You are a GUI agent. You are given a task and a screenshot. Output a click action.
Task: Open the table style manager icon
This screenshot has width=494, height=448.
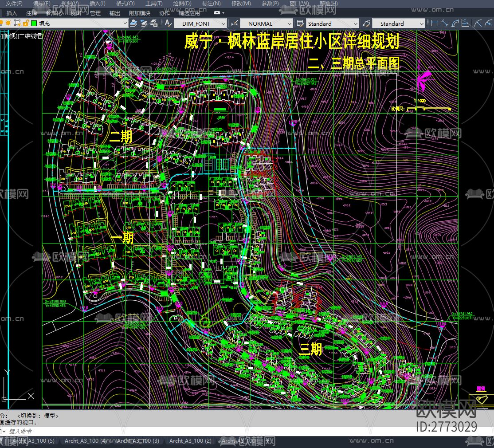click(x=299, y=23)
